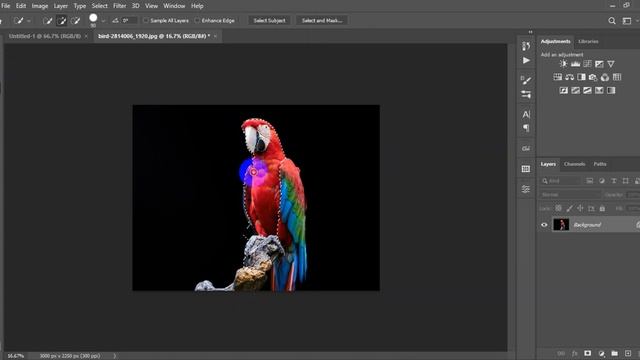Screen dimensions: 640x360
Task: Toggle shape layer filter in Layers panel
Action: coord(625,181)
